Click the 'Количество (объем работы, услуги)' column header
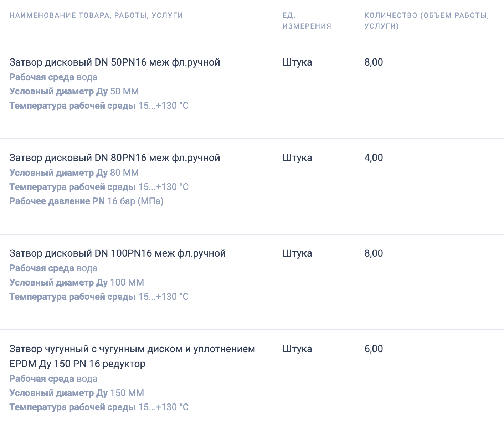The width and height of the screenshot is (504, 432). (427, 21)
